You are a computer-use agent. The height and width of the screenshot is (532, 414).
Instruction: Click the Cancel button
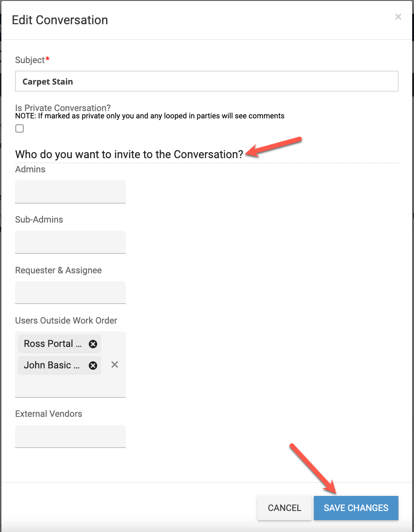(x=284, y=508)
